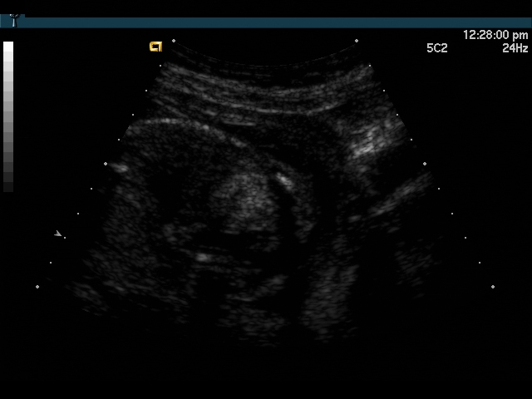Click the grayscale brightness bar
Screen dimensions: 532x399
pos(8,116)
